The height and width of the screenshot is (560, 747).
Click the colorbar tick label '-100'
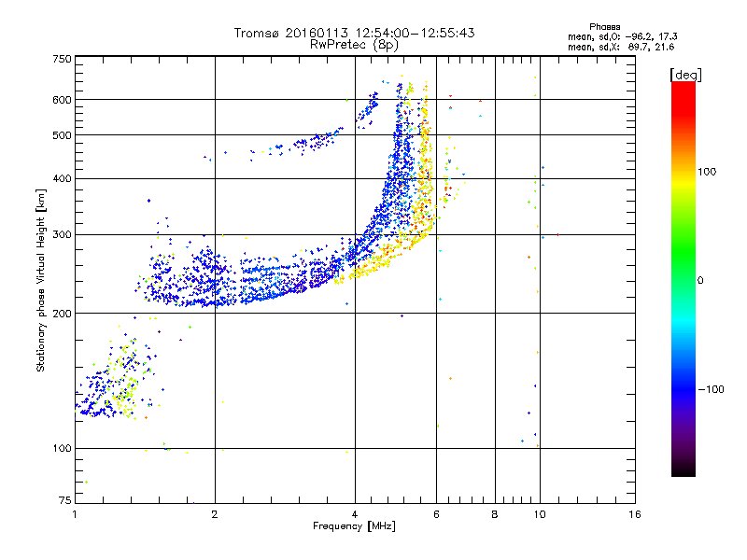coord(711,389)
